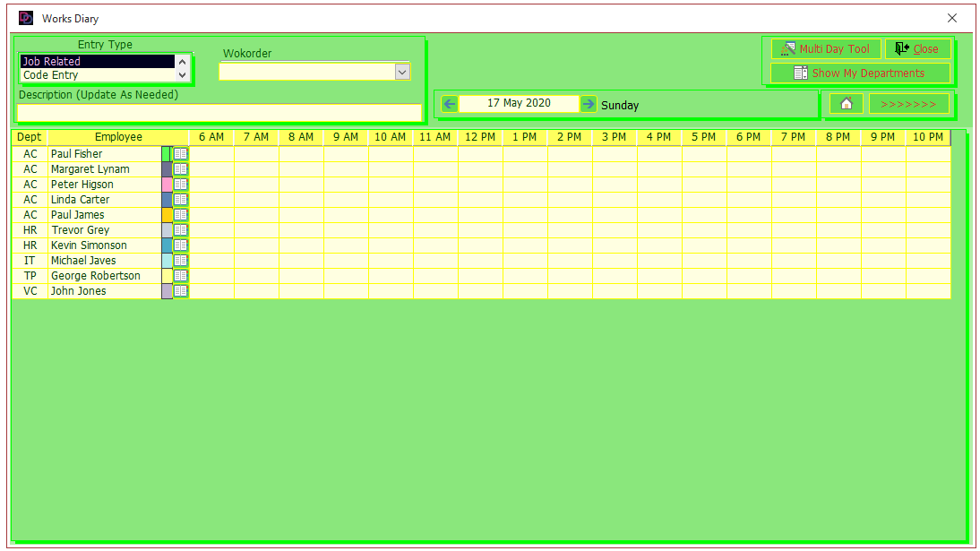Viewport: 980px width, 551px height.
Task: Open diary icon for Michael Javes
Action: pyautogui.click(x=181, y=260)
